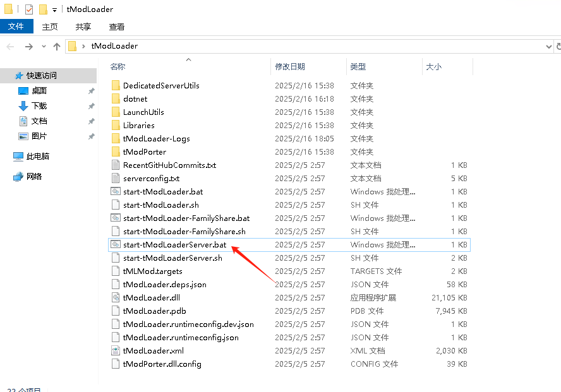Image resolution: width=561 pixels, height=392 pixels.
Task: Click the Desktop (桌面) icon in sidebar
Action: pos(23,91)
